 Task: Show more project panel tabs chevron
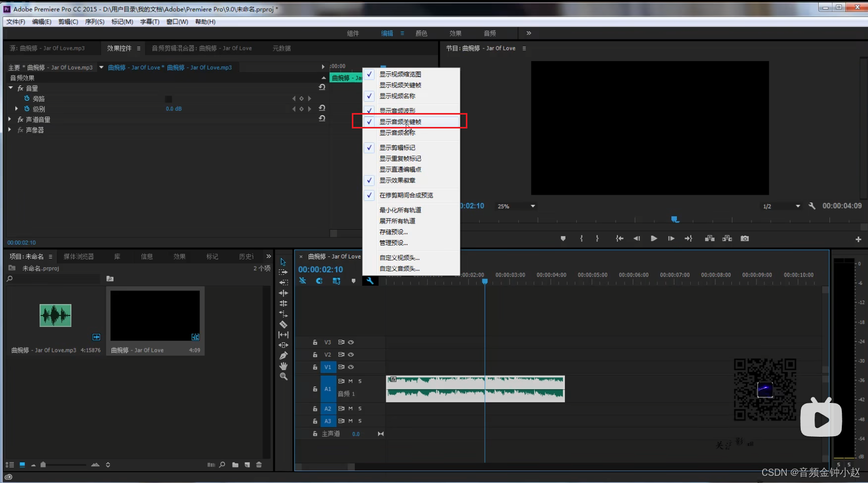click(268, 256)
